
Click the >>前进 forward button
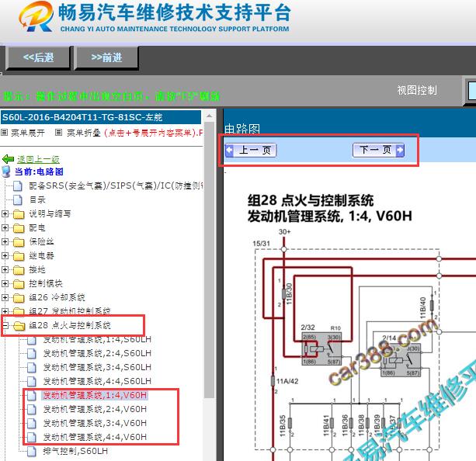click(106, 57)
